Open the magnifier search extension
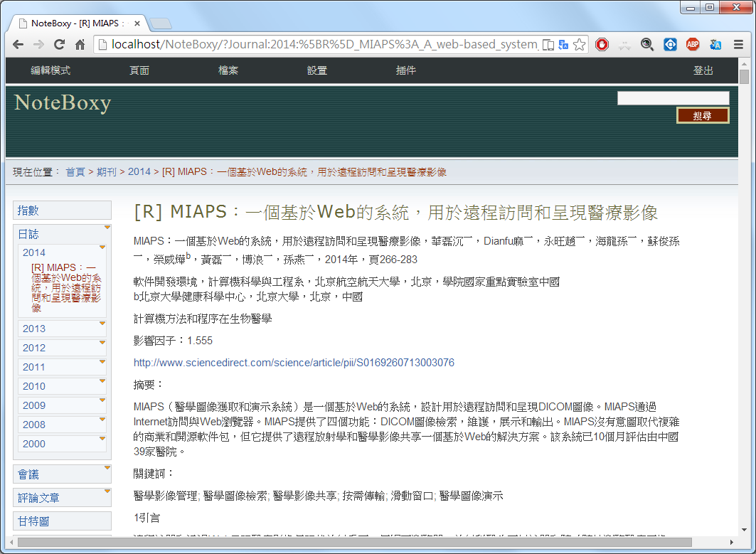The width and height of the screenshot is (756, 554). pos(648,44)
